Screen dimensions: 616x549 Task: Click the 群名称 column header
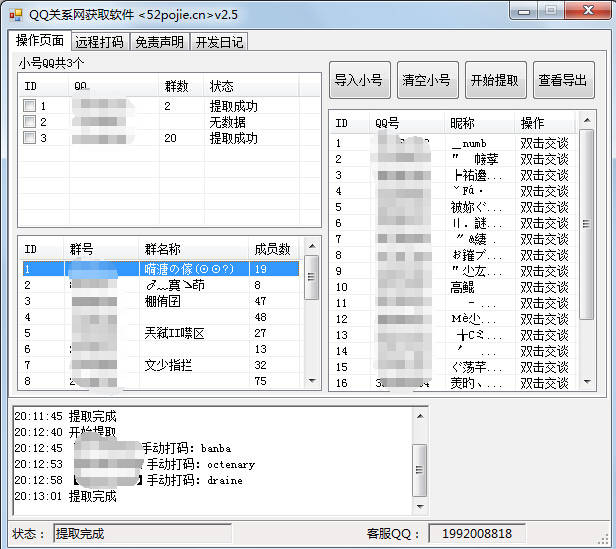[194, 249]
